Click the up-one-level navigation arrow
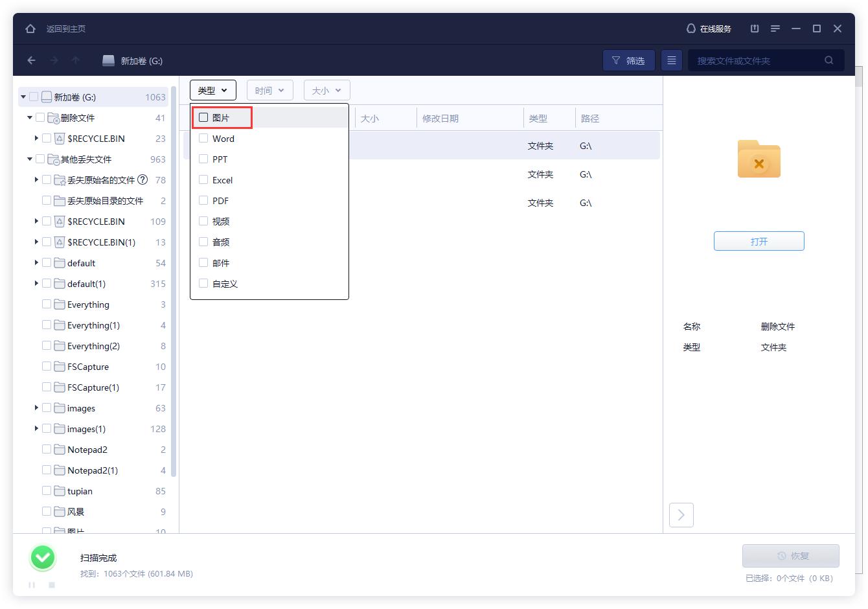Image resolution: width=868 pixels, height=609 pixels. (x=75, y=60)
